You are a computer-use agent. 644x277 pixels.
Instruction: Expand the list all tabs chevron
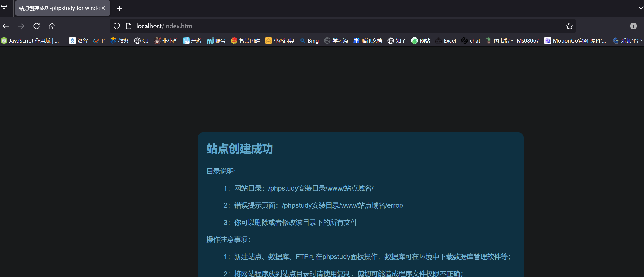pyautogui.click(x=641, y=8)
